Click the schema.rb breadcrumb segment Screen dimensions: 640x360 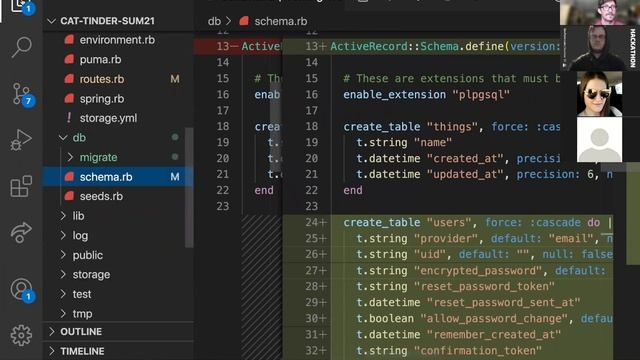[x=280, y=21]
